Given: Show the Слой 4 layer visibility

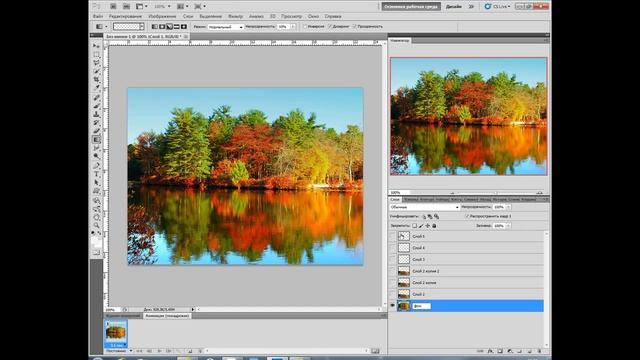Looking at the screenshot, I should (x=393, y=248).
